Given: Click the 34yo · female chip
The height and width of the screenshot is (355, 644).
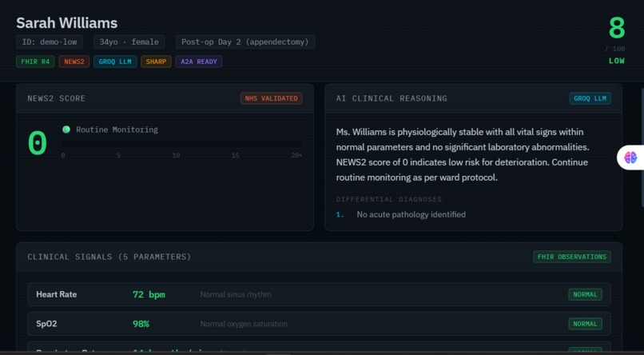Looking at the screenshot, I should click(x=129, y=42).
